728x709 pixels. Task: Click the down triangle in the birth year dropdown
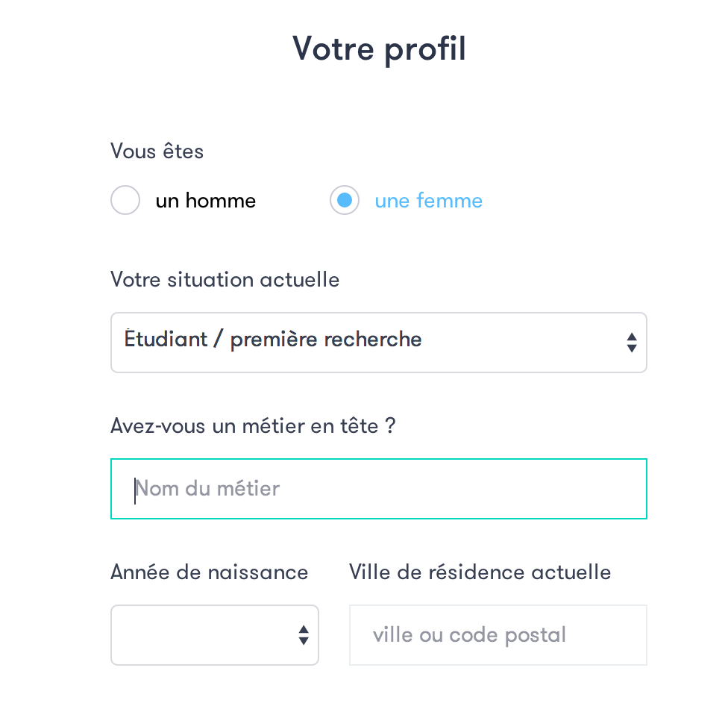click(x=304, y=640)
